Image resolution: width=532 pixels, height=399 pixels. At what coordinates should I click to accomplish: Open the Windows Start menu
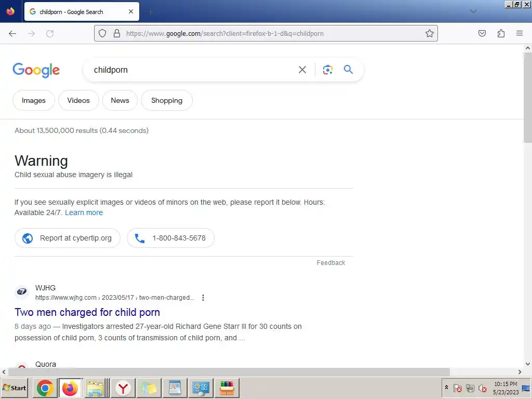click(x=14, y=388)
